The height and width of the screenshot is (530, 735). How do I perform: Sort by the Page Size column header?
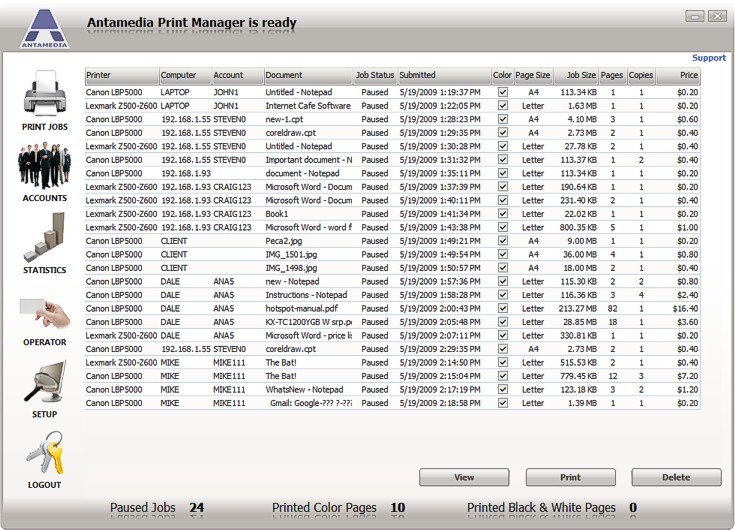pos(533,75)
